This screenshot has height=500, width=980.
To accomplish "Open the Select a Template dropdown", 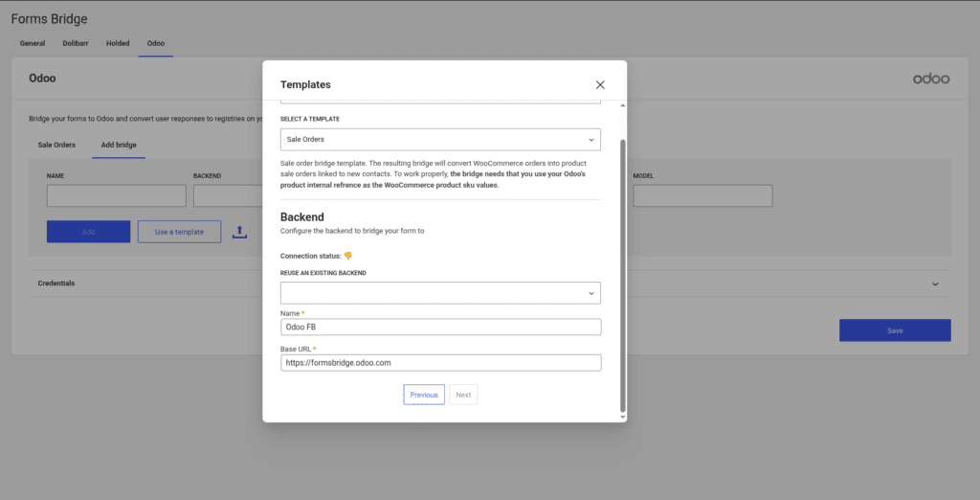I will point(440,140).
